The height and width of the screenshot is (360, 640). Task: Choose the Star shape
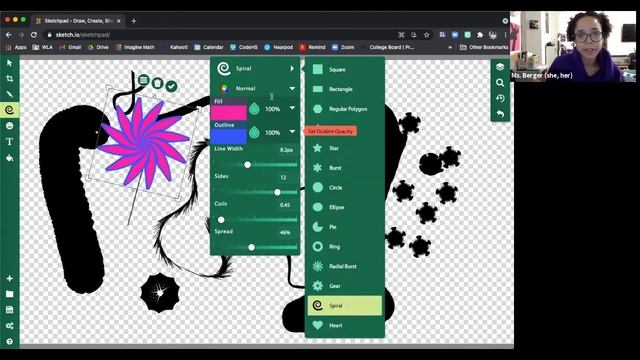pyautogui.click(x=345, y=148)
